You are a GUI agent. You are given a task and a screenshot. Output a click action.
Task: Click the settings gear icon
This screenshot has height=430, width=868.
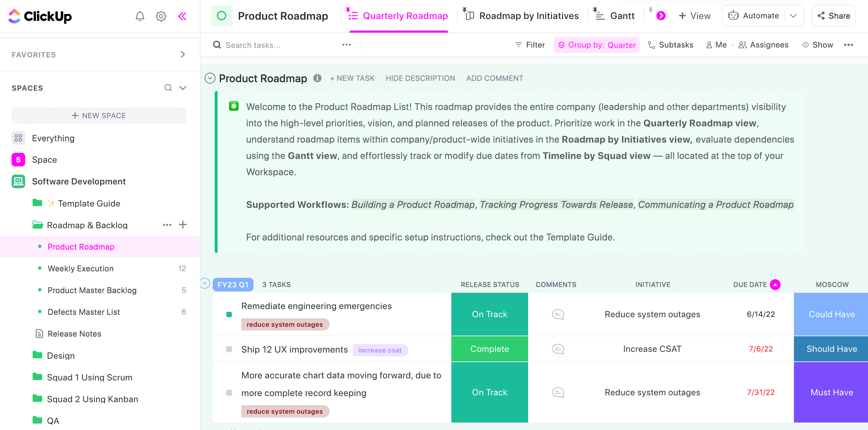(x=161, y=16)
